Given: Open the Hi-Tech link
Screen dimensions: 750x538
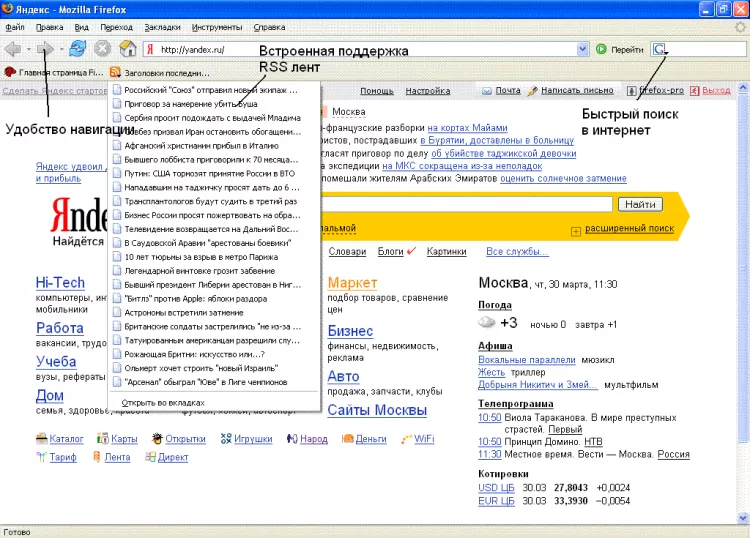Looking at the screenshot, I should pyautogui.click(x=60, y=283).
